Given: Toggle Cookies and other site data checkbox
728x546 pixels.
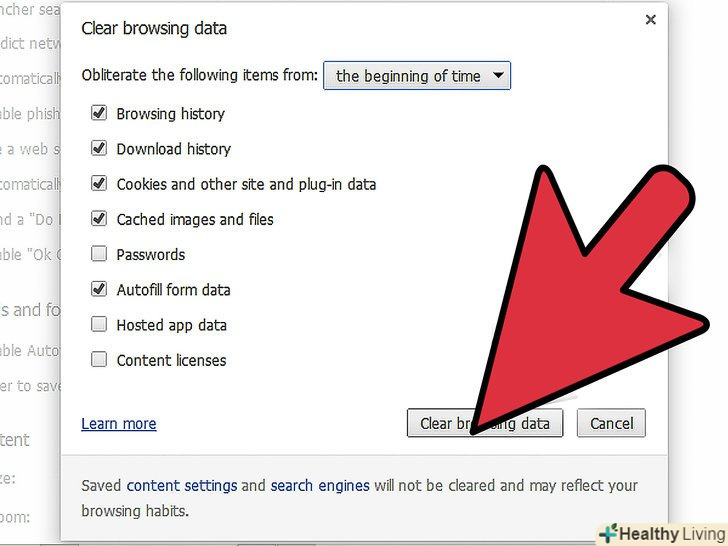Looking at the screenshot, I should [99, 184].
